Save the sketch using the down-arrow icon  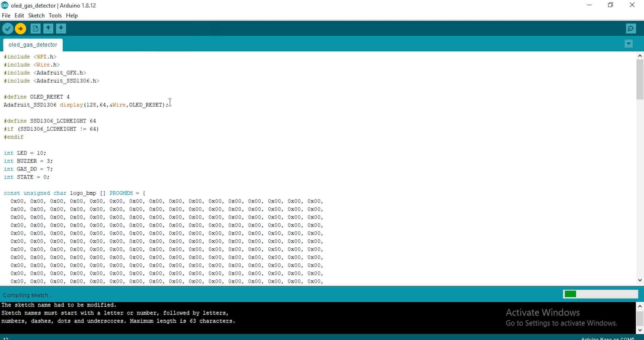pos(61,29)
